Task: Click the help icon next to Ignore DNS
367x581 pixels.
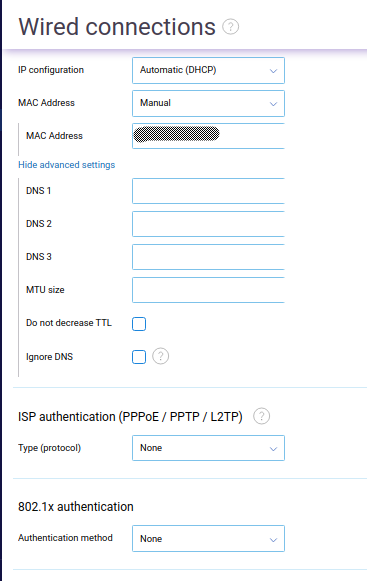Action: pyautogui.click(x=161, y=356)
